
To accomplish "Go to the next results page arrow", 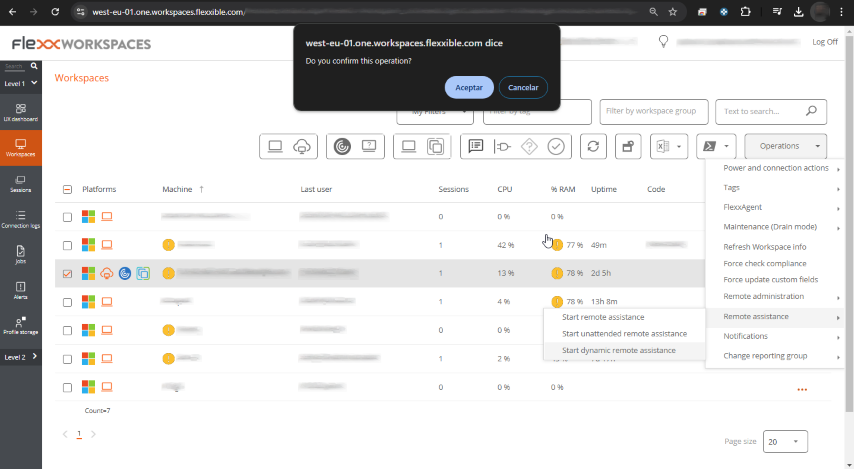I will (x=93, y=434).
